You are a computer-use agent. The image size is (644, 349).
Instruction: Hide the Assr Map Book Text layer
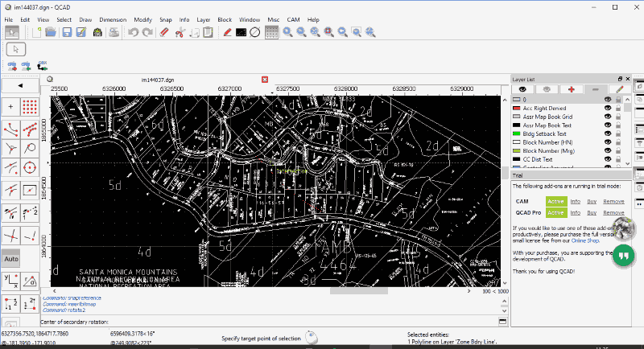pyautogui.click(x=608, y=125)
